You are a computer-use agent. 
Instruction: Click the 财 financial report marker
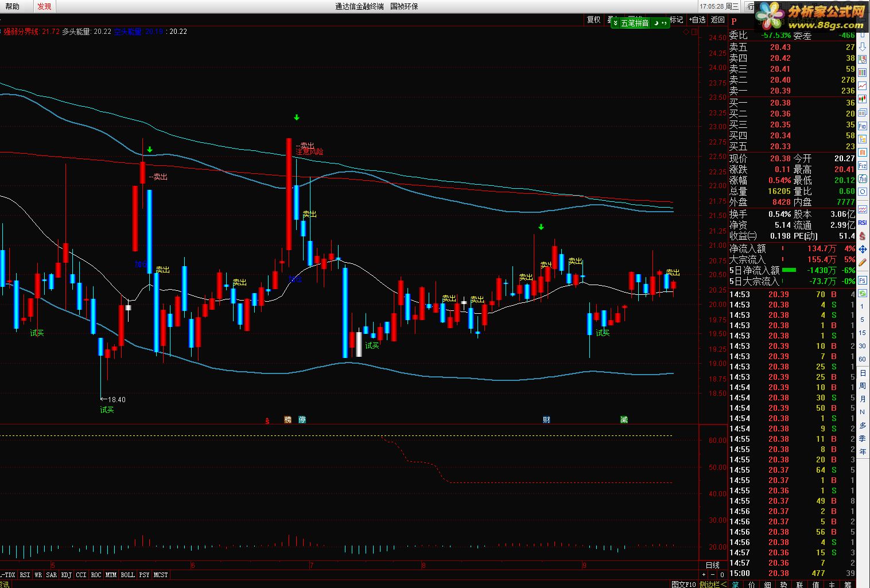click(546, 420)
